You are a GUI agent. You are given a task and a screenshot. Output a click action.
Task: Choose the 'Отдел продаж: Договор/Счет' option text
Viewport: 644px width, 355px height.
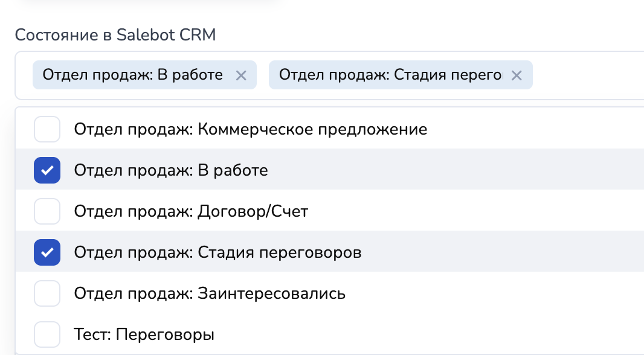click(191, 211)
